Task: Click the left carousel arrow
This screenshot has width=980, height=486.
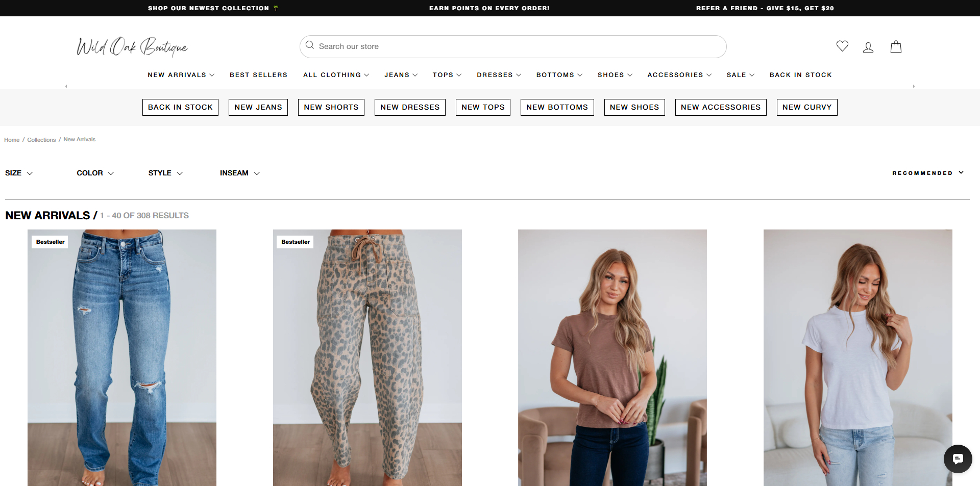Action: click(x=66, y=86)
